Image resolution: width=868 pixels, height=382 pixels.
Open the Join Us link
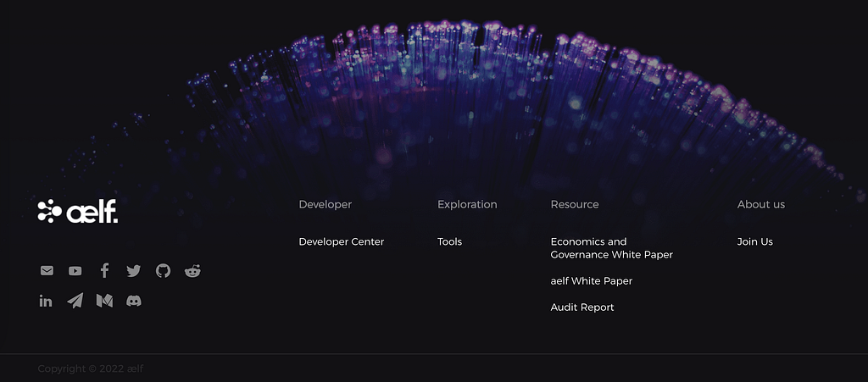(x=755, y=241)
